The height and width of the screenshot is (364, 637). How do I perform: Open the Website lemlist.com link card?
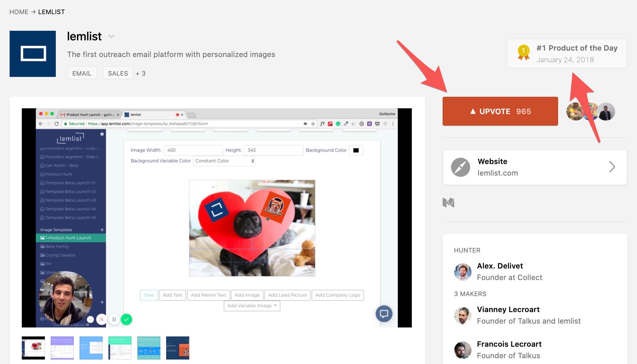pos(535,167)
